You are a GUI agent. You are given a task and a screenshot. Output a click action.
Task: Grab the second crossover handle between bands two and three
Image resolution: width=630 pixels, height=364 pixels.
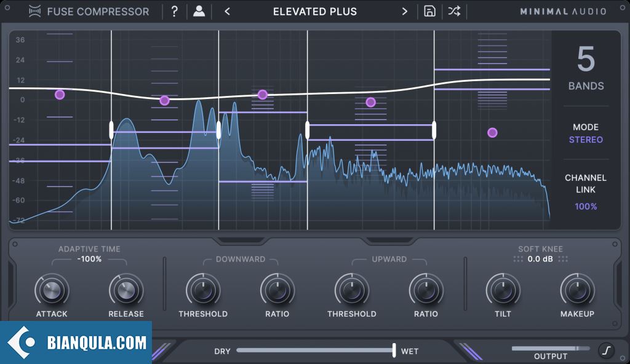click(x=218, y=130)
